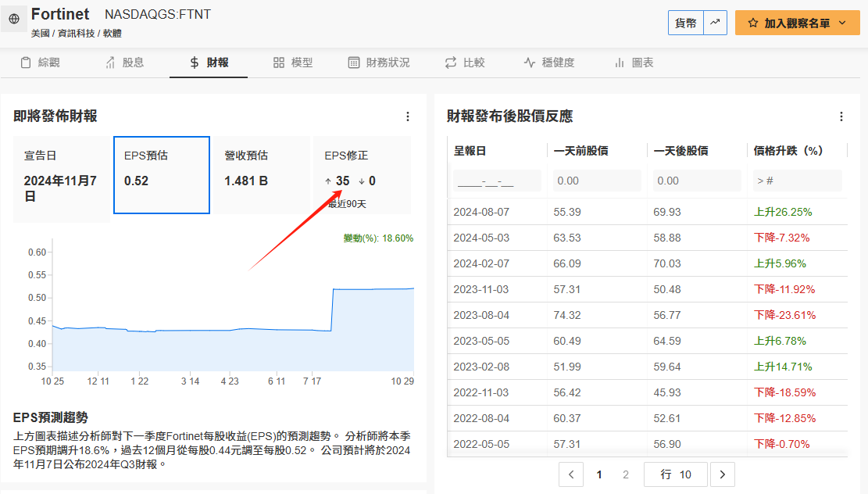Viewport: 868px width, 494px height.
Task: Click the trend chart icon button
Action: click(x=715, y=23)
